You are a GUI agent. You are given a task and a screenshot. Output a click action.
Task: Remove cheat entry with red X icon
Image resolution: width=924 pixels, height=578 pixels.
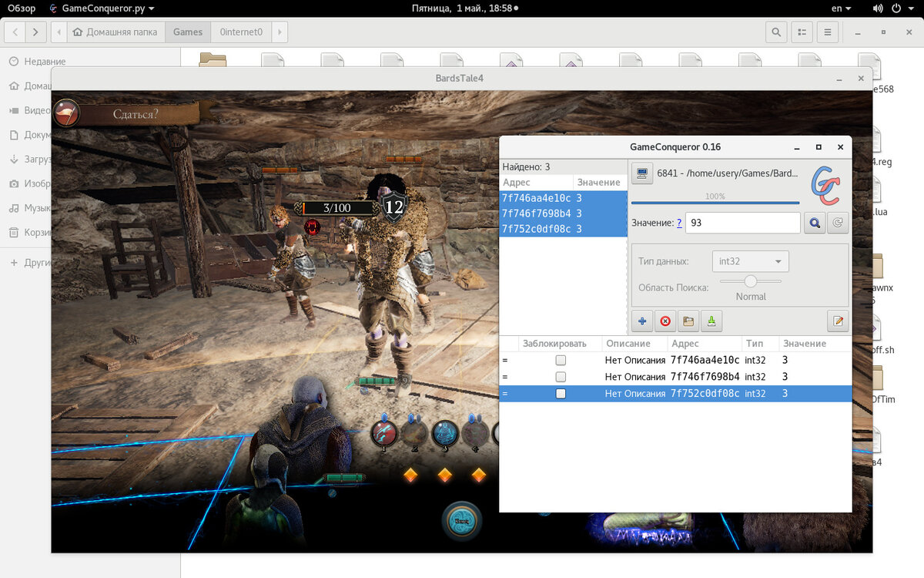point(665,321)
